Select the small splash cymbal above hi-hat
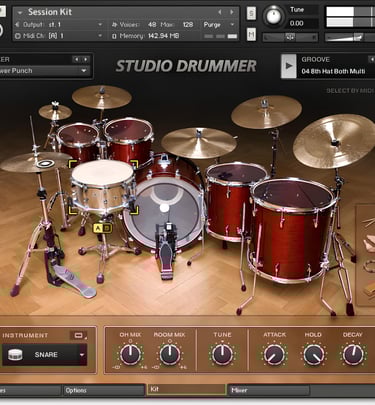Image resolution: width=375 pixels, height=405 pixels. click(x=55, y=112)
